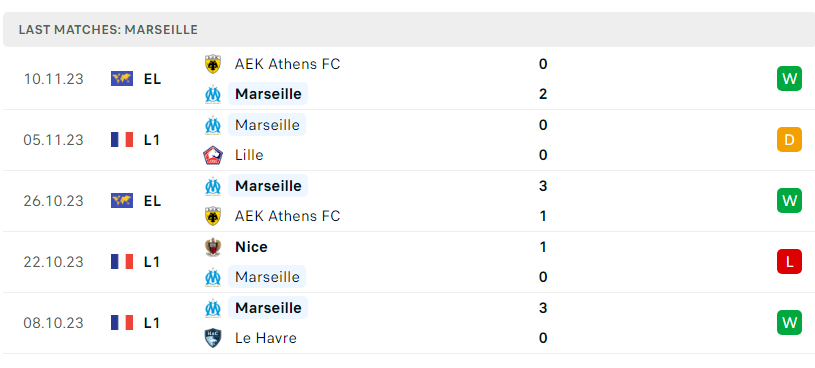This screenshot has height=368, width=815.
Task: Click the Europa League flag icon for 26.10.23
Action: click(x=122, y=201)
